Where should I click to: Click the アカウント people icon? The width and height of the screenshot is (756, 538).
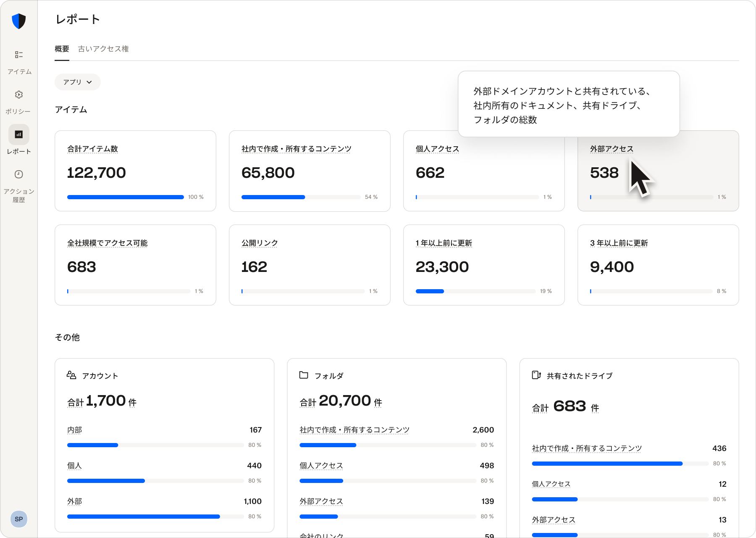[71, 375]
